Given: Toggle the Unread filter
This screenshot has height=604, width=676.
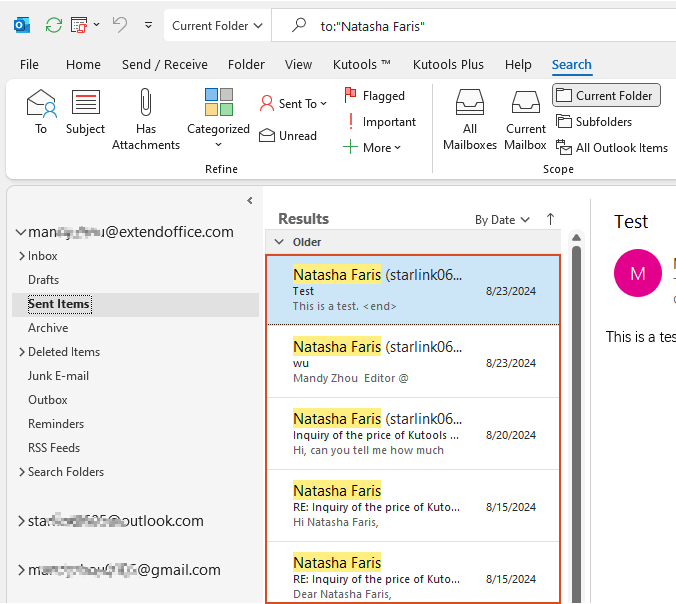Looking at the screenshot, I should 288,136.
